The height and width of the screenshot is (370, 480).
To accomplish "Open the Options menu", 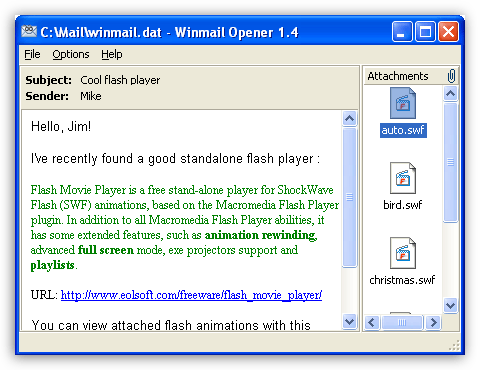I will [x=71, y=54].
